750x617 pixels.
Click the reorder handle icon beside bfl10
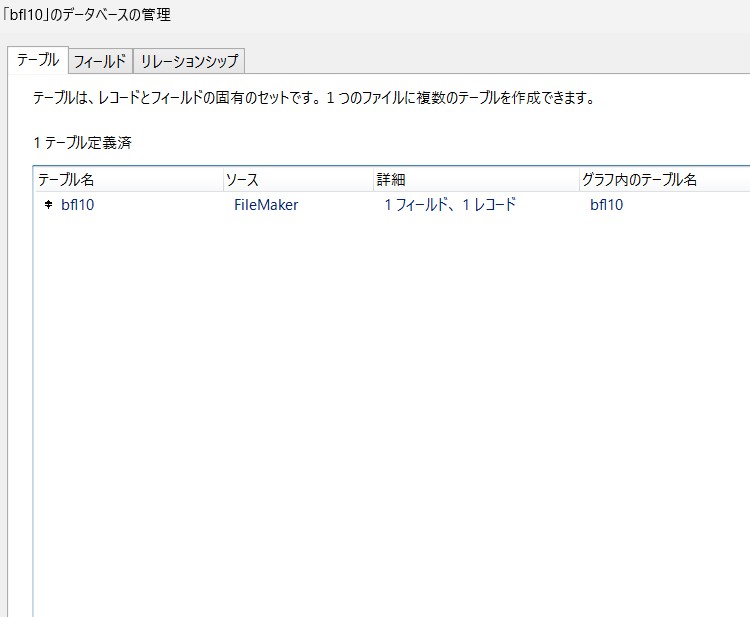[x=48, y=205]
